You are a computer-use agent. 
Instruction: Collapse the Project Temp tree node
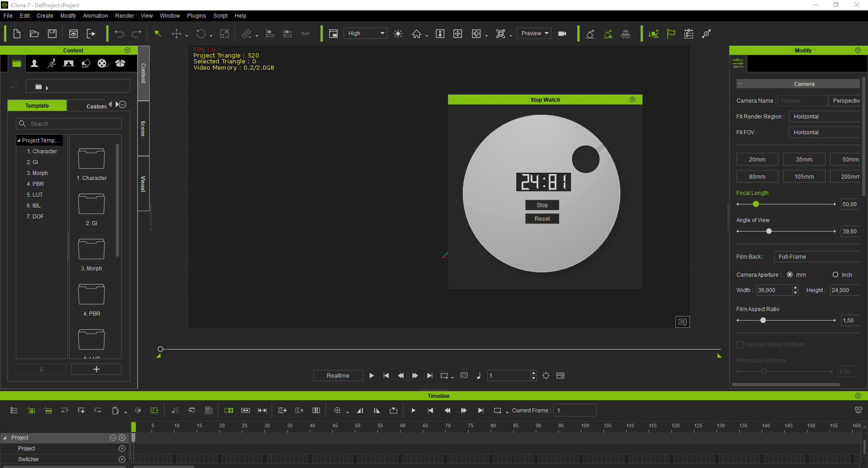tap(19, 141)
